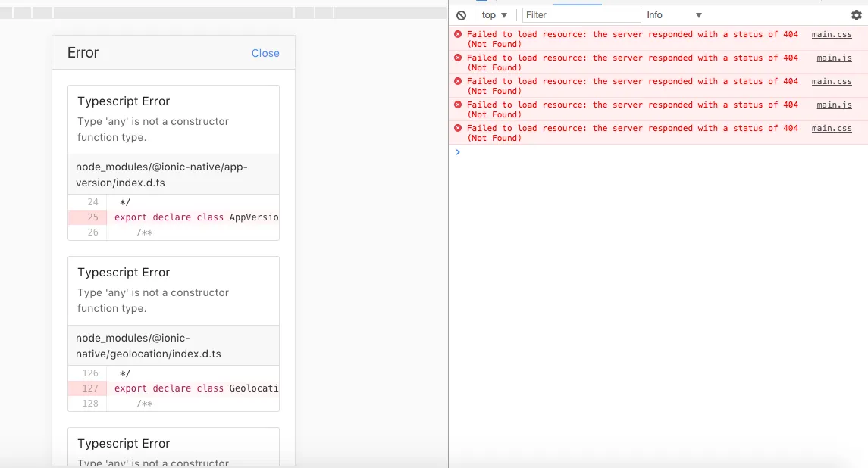Open main.css link in fifth console error
This screenshot has height=468, width=868.
(x=832, y=128)
